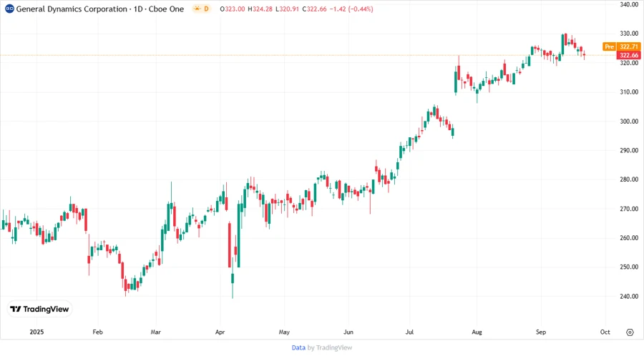Image resolution: width=644 pixels, height=356 pixels.
Task: Click the high value H324.28
Action: coord(260,9)
